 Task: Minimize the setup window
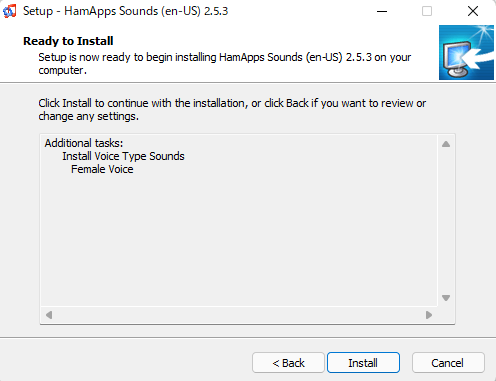(x=382, y=11)
